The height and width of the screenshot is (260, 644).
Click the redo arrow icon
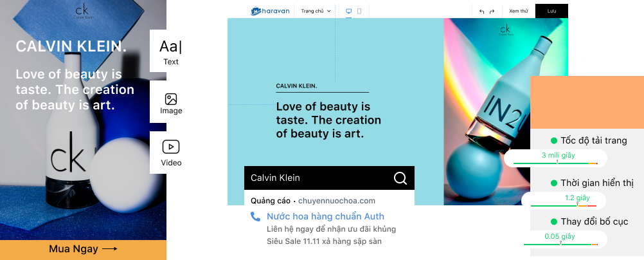(x=492, y=12)
